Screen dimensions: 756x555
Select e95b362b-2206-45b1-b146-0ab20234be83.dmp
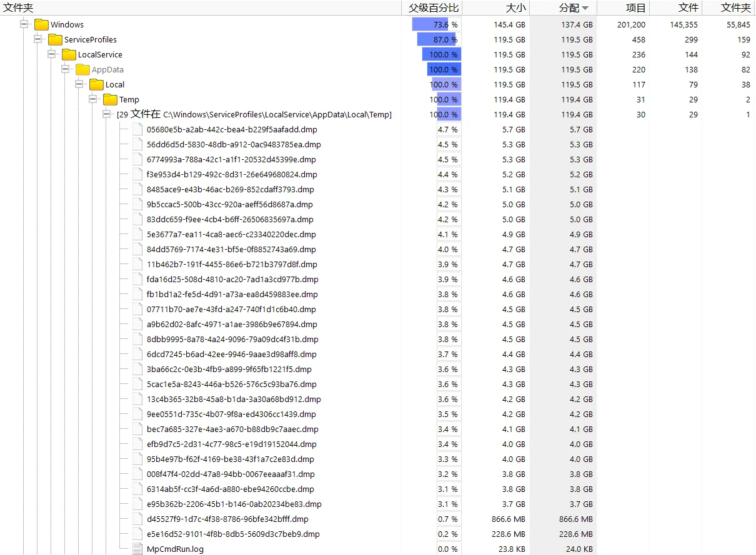pyautogui.click(x=234, y=504)
